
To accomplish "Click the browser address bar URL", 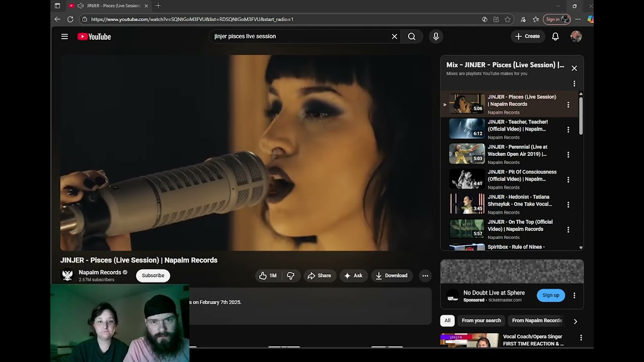I will pos(192,19).
